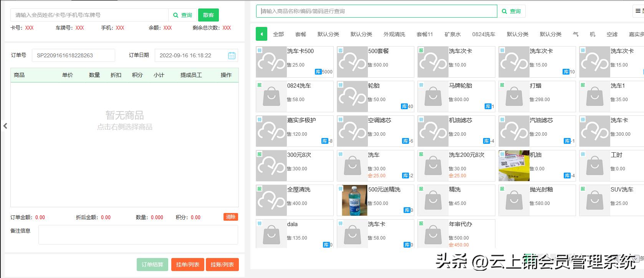Select the 套餐11 category tab
This screenshot has width=644, height=278.
coord(425,34)
